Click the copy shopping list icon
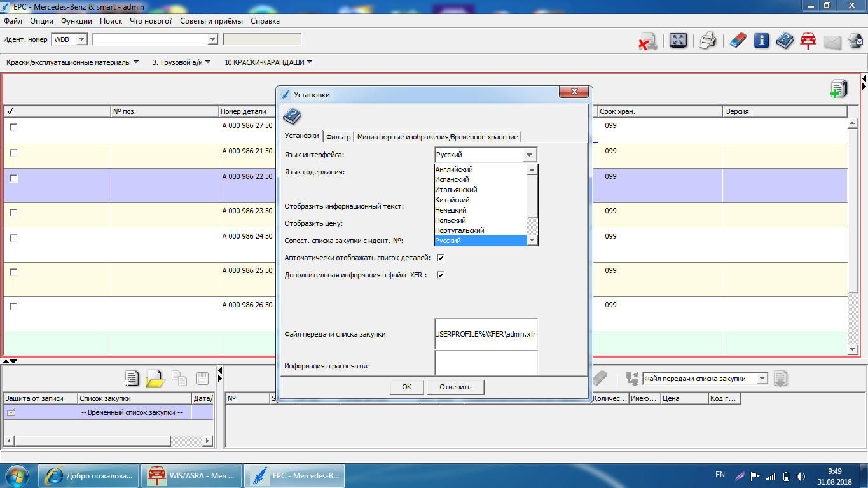 pyautogui.click(x=179, y=379)
